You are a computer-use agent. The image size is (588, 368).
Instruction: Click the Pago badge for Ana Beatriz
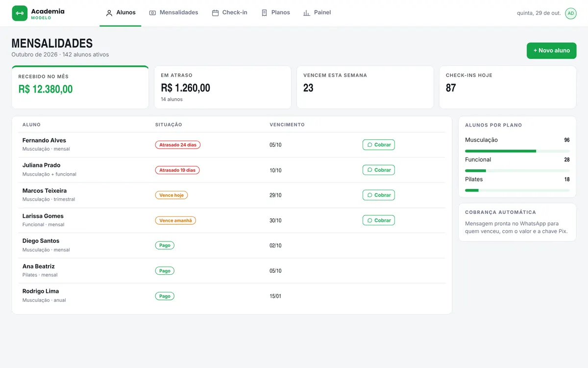pos(165,271)
